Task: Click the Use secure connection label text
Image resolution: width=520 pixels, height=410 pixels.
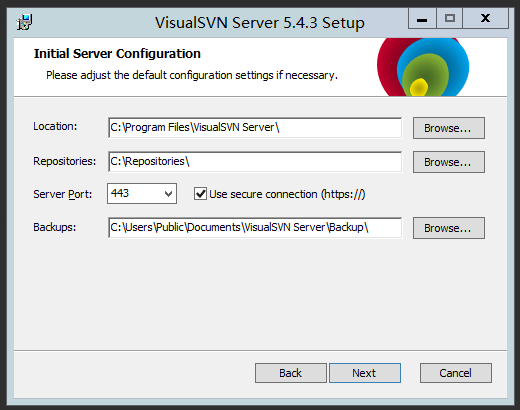Action: tap(287, 194)
